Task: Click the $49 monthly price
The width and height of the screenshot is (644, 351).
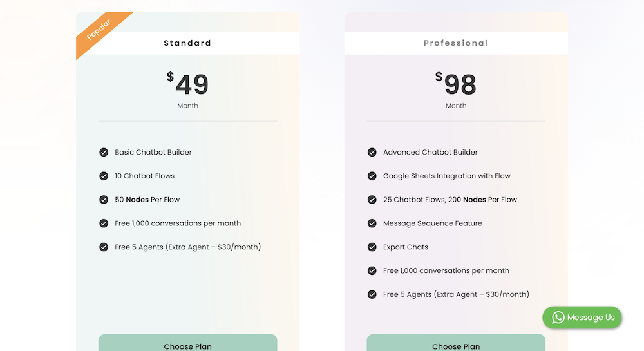Action: (187, 85)
